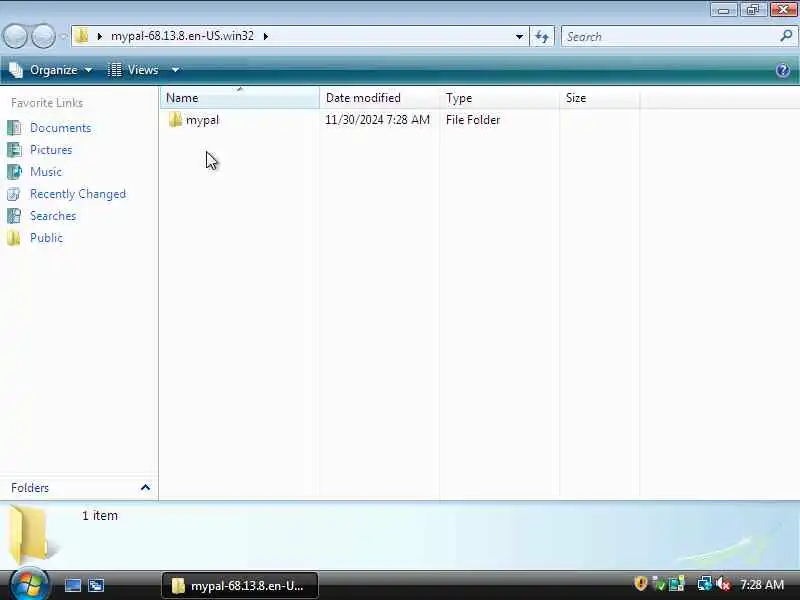This screenshot has height=600, width=800.
Task: Go forward with the Forward arrow button
Action: tap(43, 36)
